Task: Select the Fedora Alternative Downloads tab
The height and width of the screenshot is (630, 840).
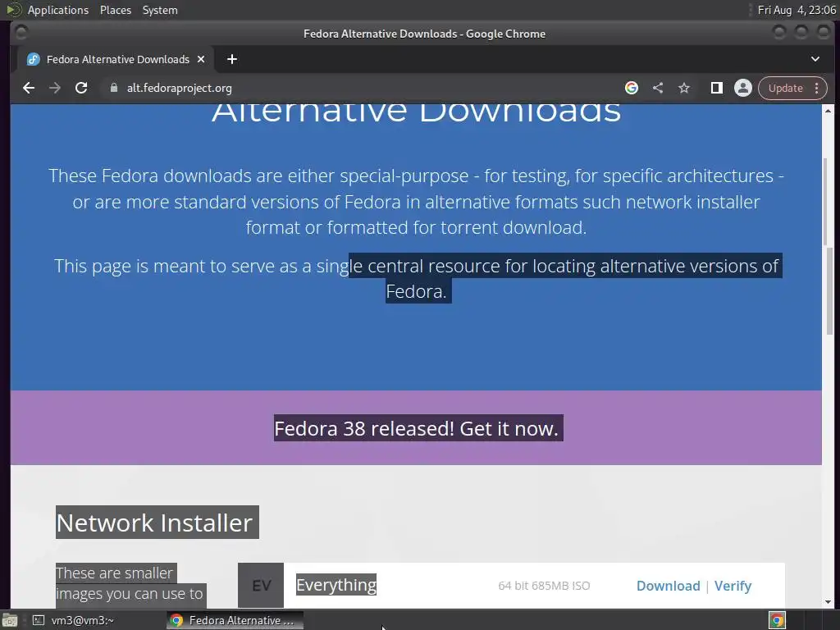Action: tap(116, 59)
